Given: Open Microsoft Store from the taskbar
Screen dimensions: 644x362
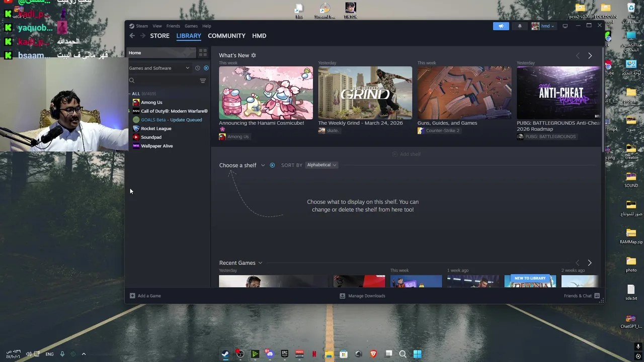Looking at the screenshot, I should (344, 354).
